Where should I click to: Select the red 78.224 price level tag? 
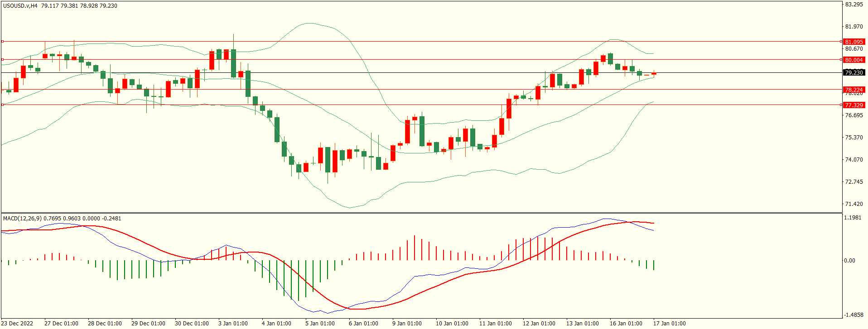[854, 90]
